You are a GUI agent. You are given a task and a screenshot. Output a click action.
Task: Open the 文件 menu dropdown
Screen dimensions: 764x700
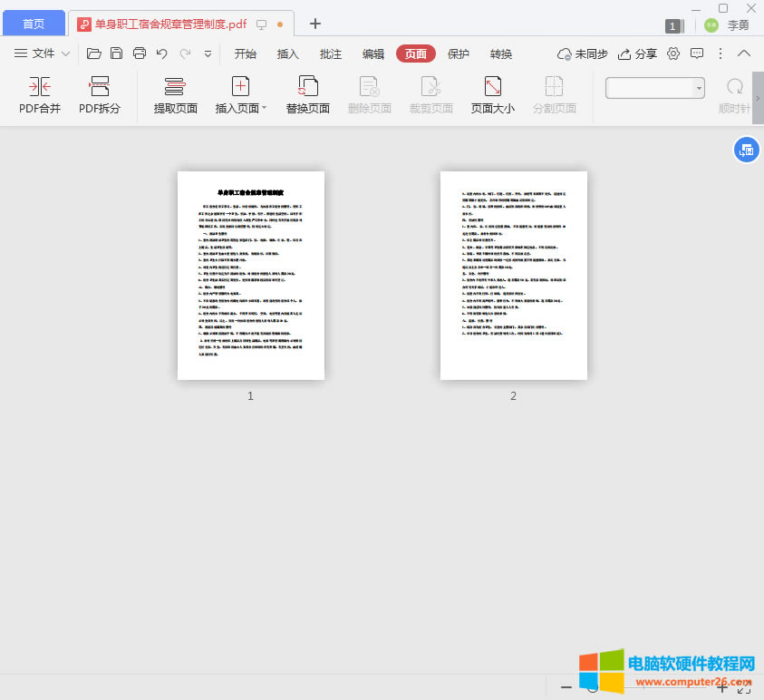pos(43,53)
